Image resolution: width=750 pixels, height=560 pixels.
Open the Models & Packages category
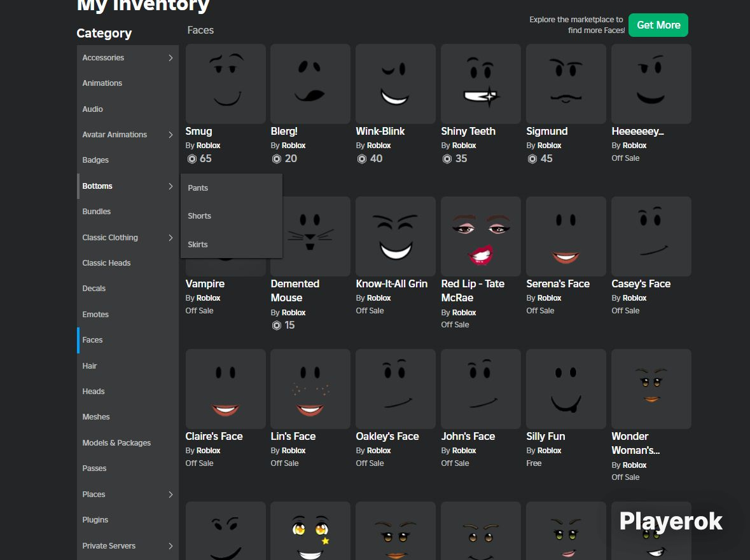point(128,443)
